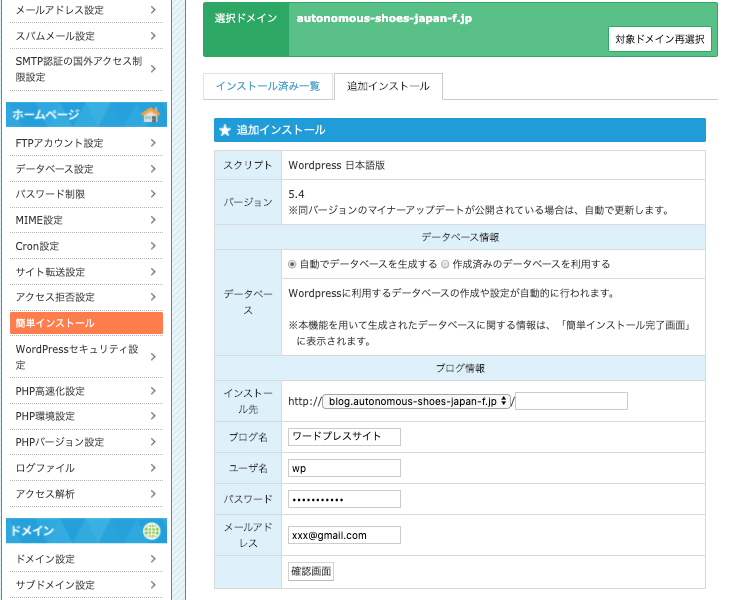Open the install domain dropdown blog.autonomous-shoes-japan-f.jp
Screen dimensions: 733x600
click(416, 401)
